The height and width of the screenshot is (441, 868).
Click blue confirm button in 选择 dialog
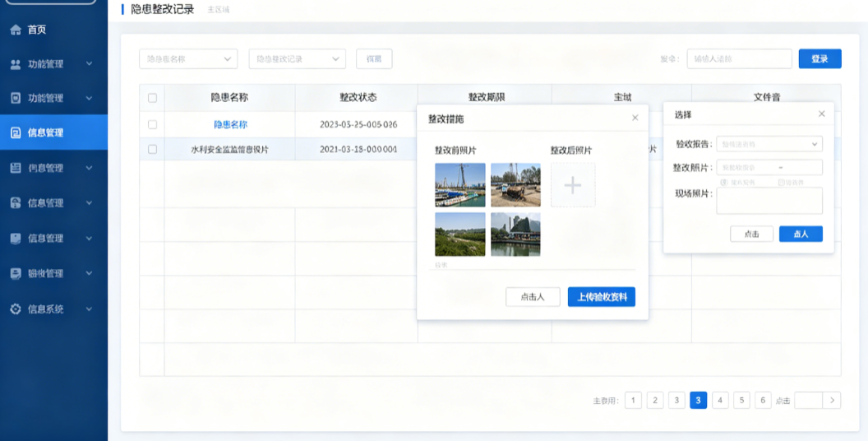[801, 234]
